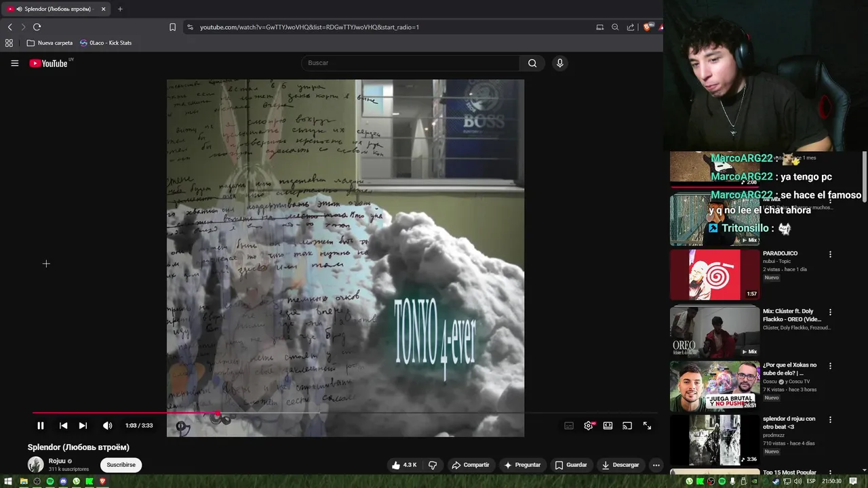The image size is (868, 488).
Task: Click the Buscar search field
Action: (410, 63)
